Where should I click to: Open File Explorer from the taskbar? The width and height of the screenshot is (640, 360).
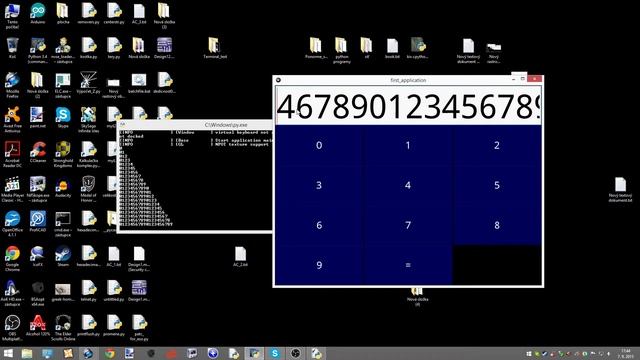27,353
